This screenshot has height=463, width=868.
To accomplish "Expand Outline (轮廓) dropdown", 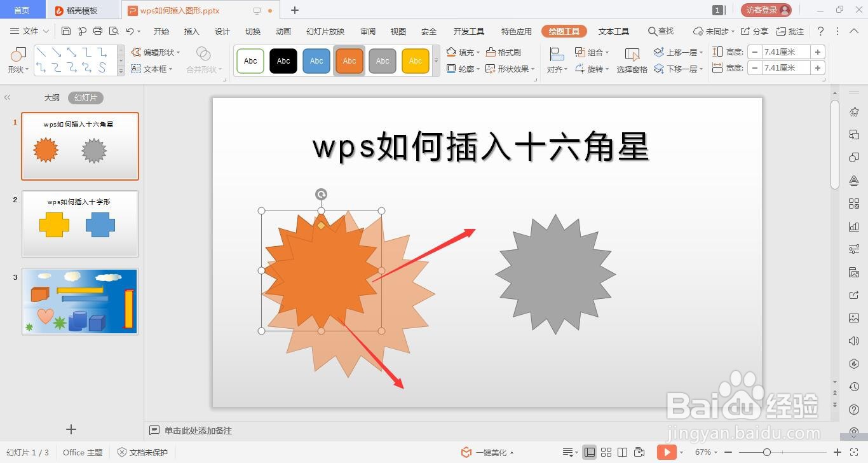I will click(x=478, y=69).
